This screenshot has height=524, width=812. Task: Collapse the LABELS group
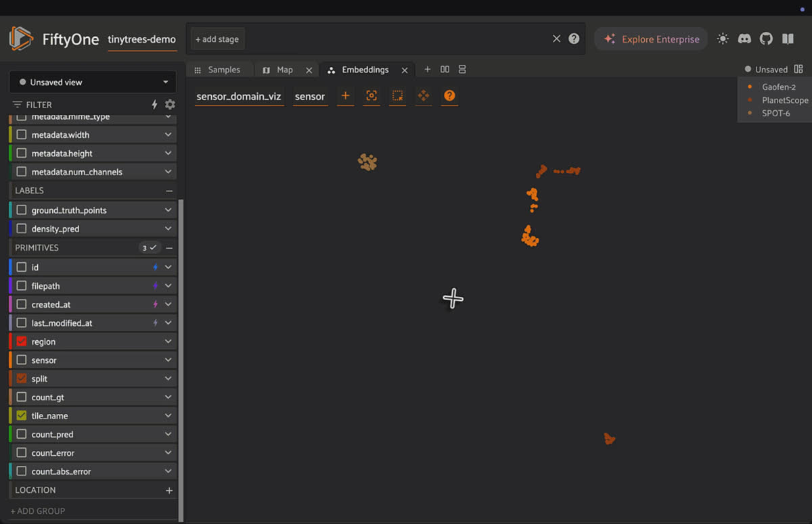tap(169, 191)
